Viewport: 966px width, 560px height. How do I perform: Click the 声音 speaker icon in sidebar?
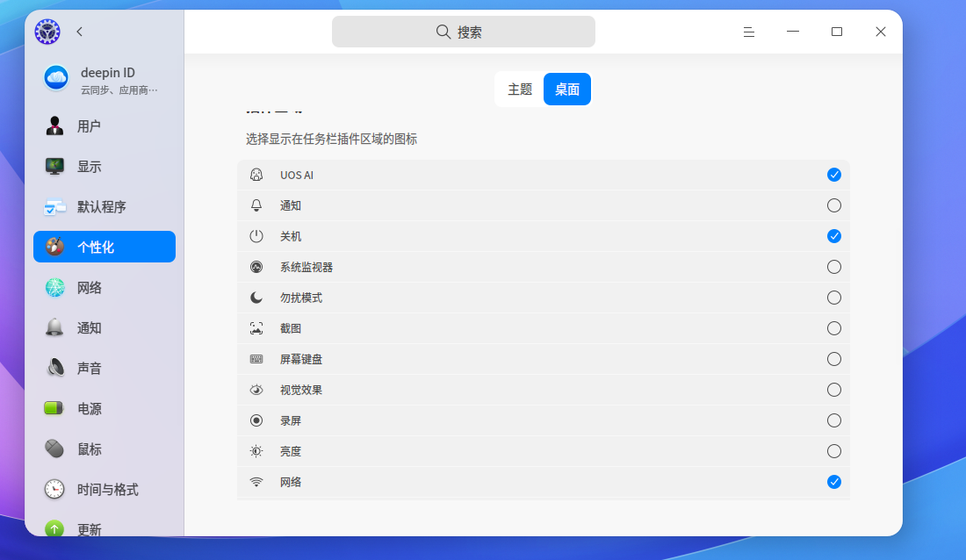pos(54,369)
